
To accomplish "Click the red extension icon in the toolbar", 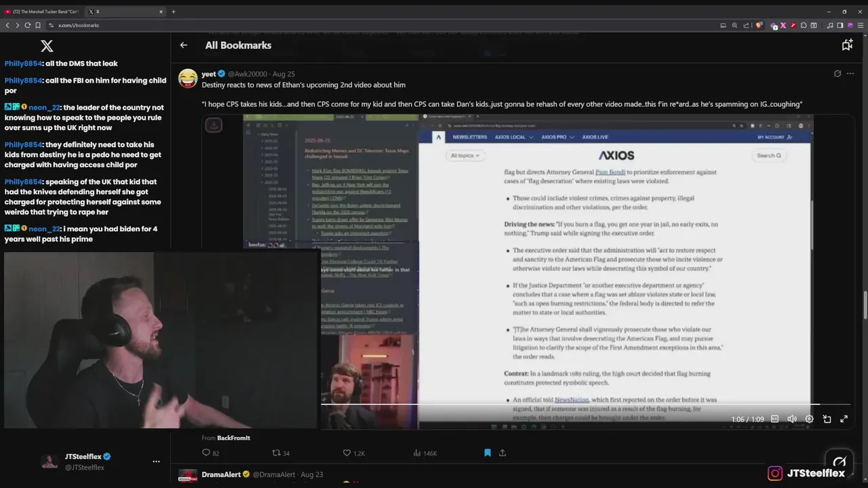I will point(793,25).
